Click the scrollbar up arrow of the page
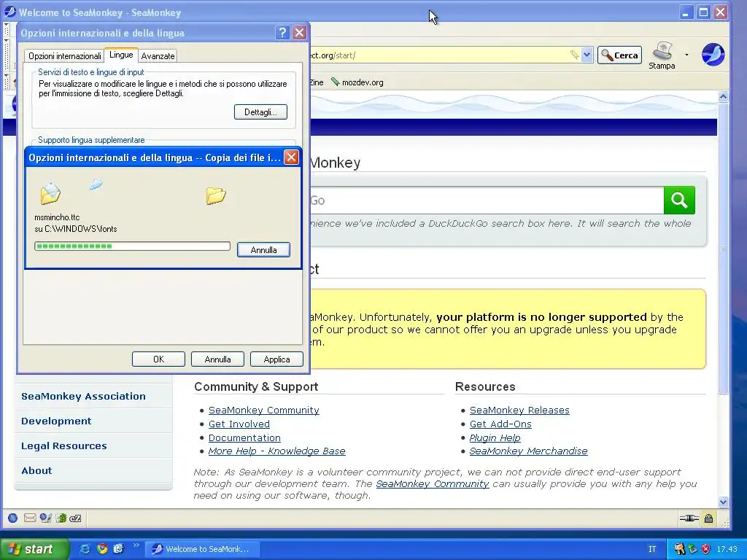This screenshot has width=747, height=560. (x=723, y=97)
